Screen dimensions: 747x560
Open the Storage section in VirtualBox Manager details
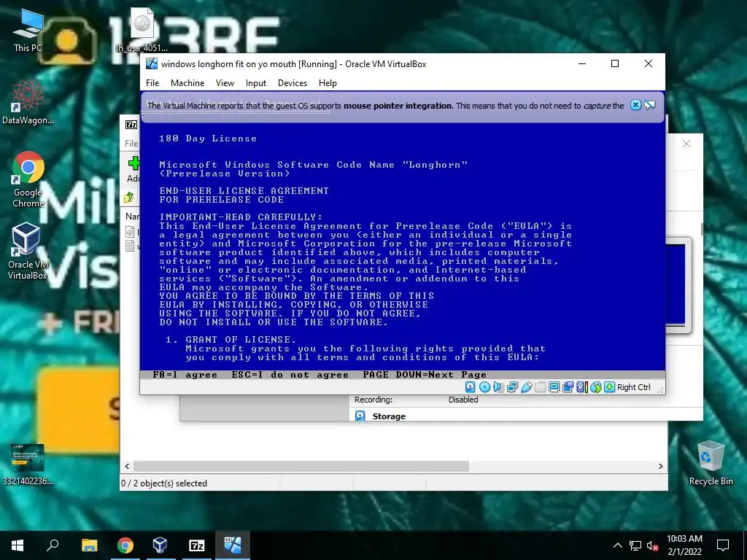pos(389,416)
